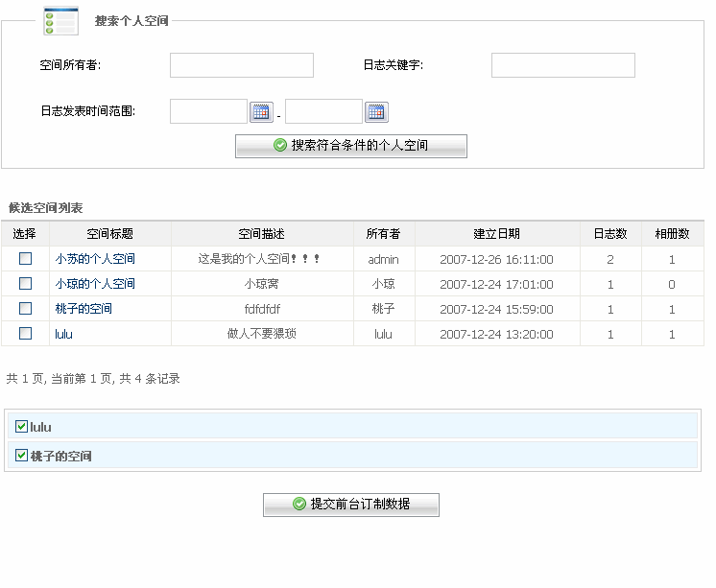Click the search personal space list icon
716x588 pixels.
pos(61,20)
